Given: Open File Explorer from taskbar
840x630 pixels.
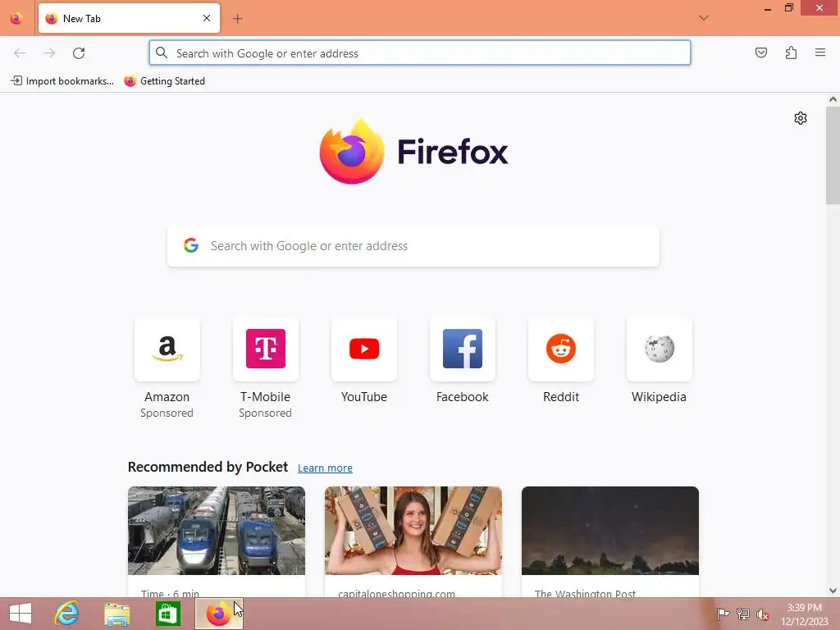Looking at the screenshot, I should click(116, 614).
